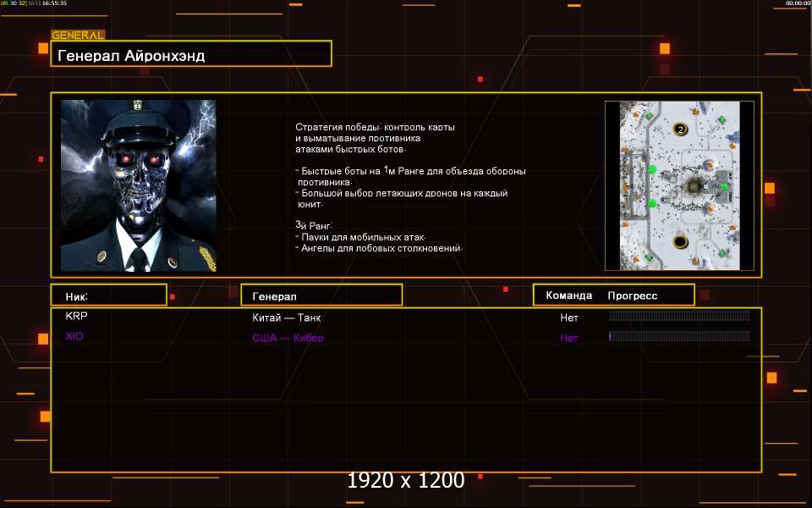Click the "Быстрые боты на 1м Ранге" line
The image size is (812, 508).
(411, 171)
